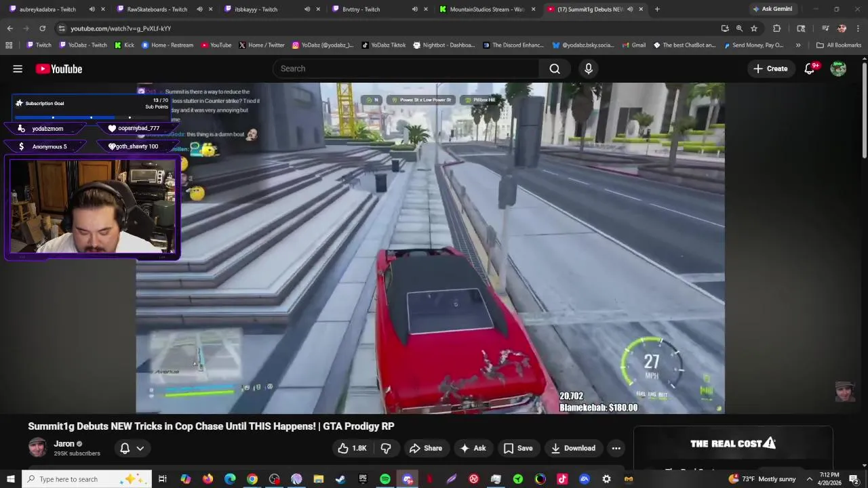
Task: Open the Chrome zoom magnifier in address bar
Action: tap(739, 28)
